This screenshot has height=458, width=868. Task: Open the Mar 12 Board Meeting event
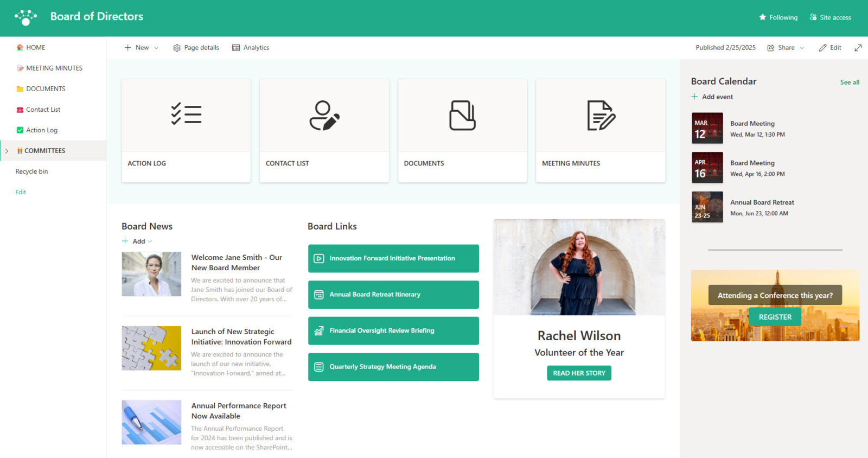pos(775,129)
